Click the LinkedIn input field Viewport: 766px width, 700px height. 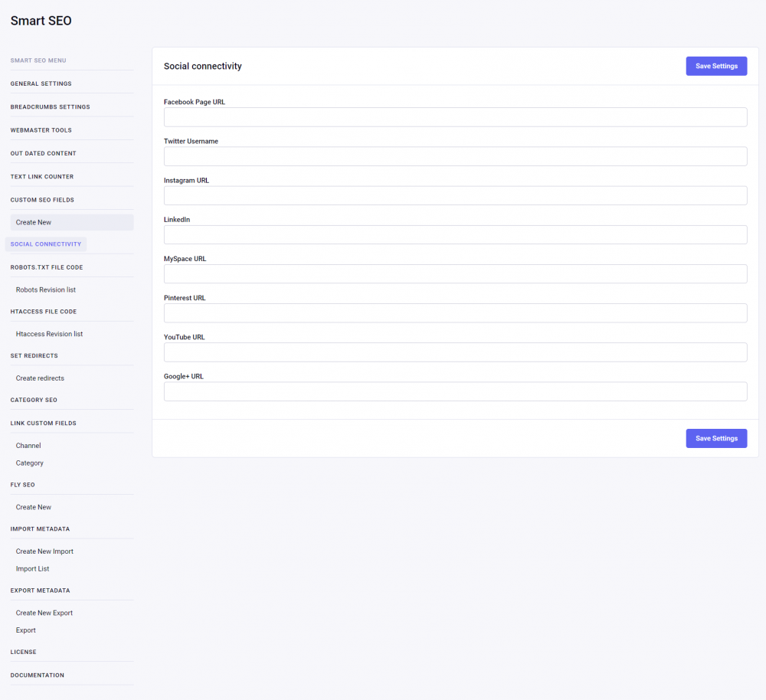pos(455,234)
